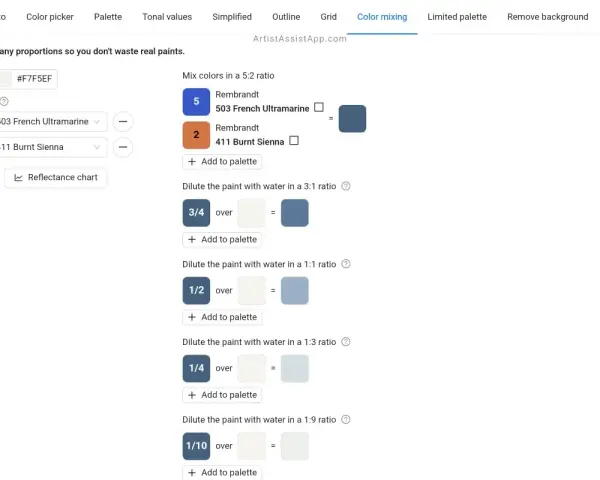
Task: Remove the French Ultramarine color row
Action: tap(123, 122)
